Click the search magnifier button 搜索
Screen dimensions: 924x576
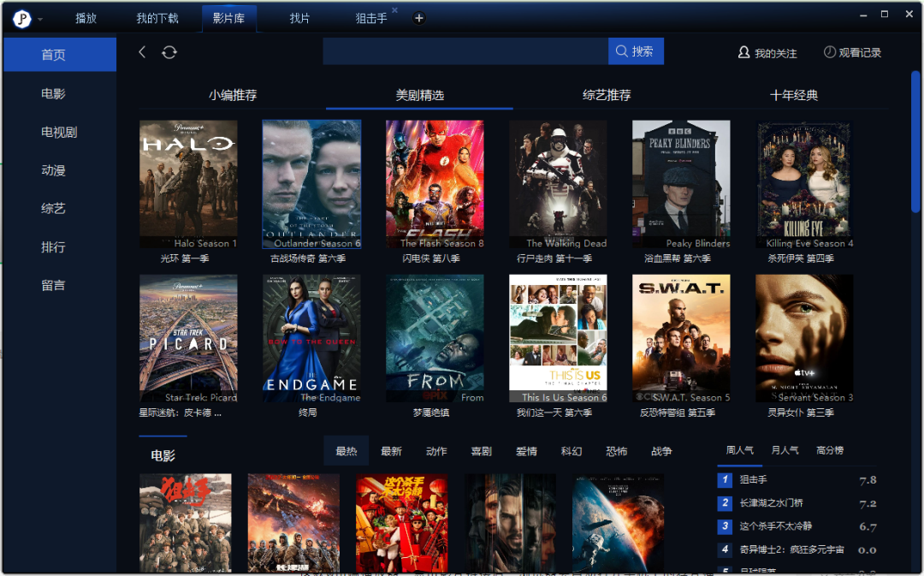[636, 51]
